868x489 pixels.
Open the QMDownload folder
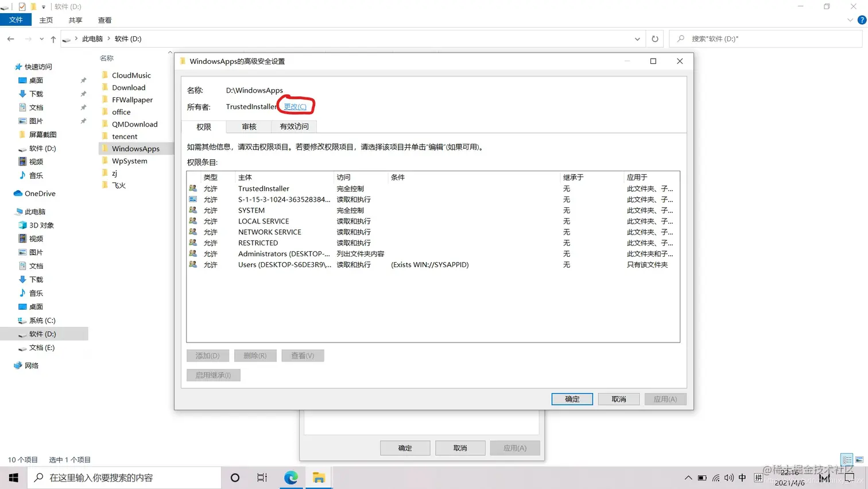[134, 124]
